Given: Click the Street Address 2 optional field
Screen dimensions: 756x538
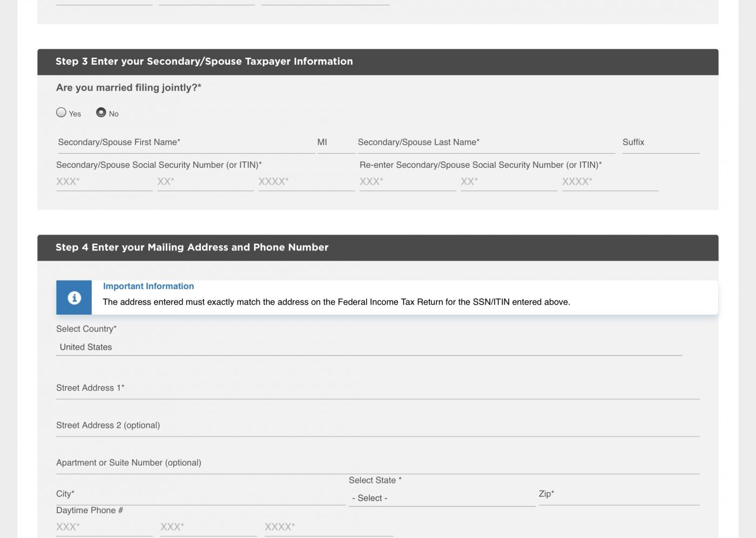Looking at the screenshot, I should click(x=377, y=426).
